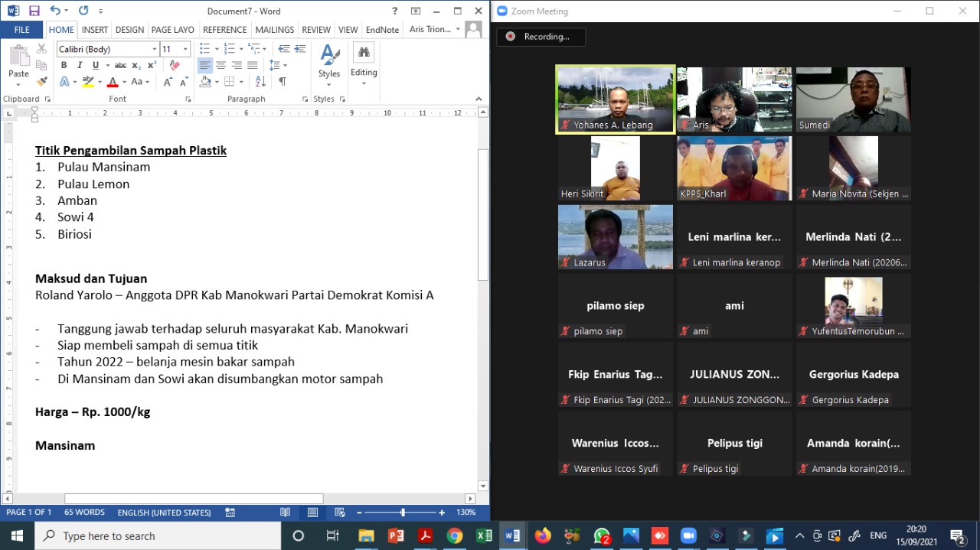The width and height of the screenshot is (980, 550).
Task: Toggle Bold formatting
Action: coord(64,66)
